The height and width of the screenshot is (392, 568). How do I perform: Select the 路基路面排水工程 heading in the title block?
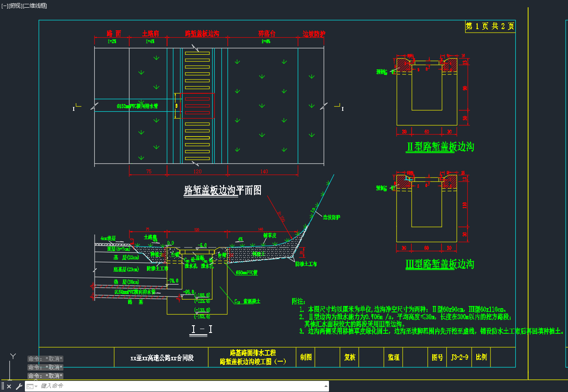click(253, 353)
